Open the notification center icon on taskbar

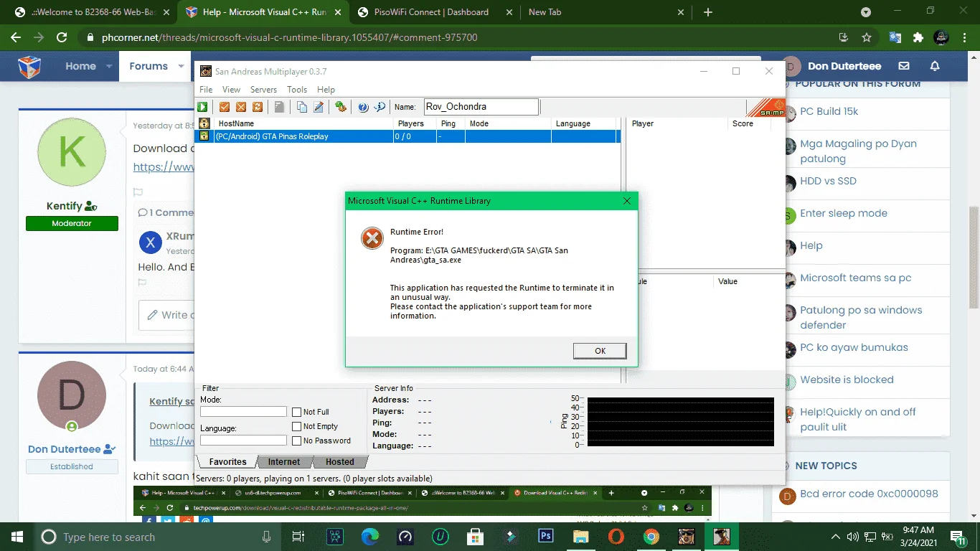point(959,537)
